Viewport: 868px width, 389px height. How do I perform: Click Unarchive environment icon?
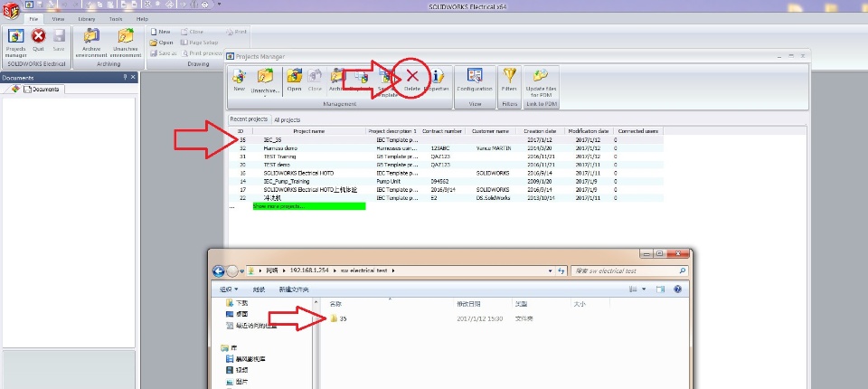[127, 36]
